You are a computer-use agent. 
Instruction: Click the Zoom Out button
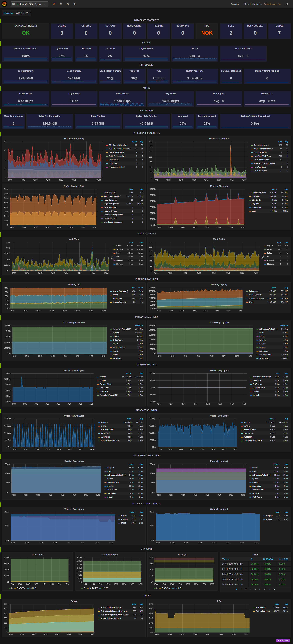point(235,4)
